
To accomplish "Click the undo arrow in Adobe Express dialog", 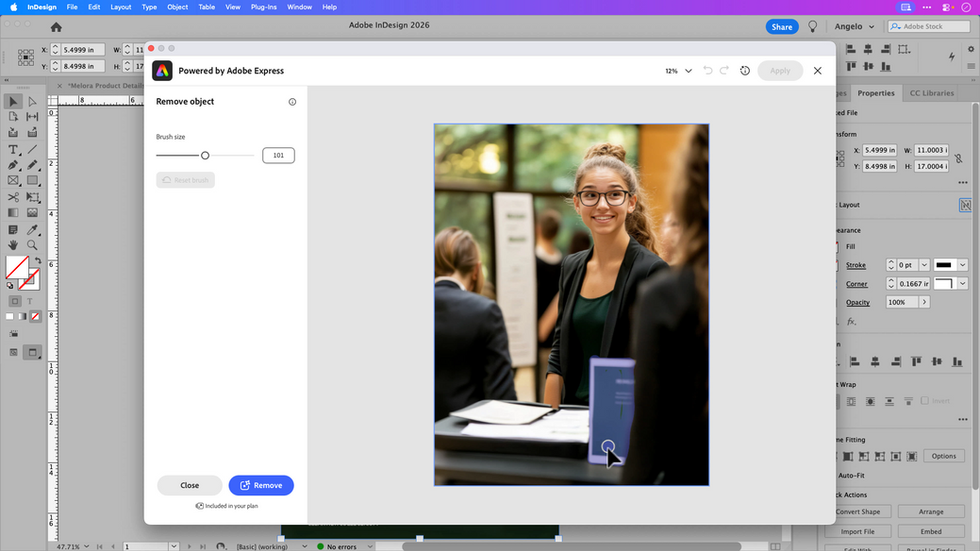I will coord(708,71).
